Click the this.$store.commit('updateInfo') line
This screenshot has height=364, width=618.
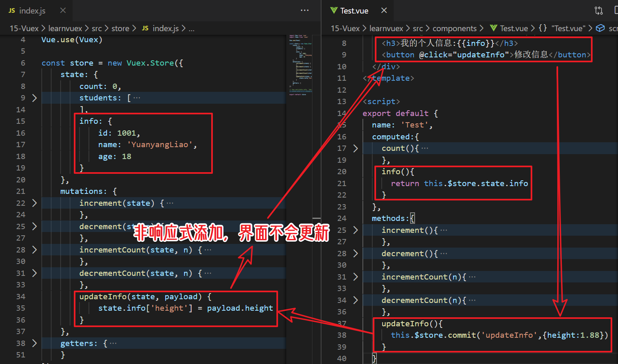(499, 335)
